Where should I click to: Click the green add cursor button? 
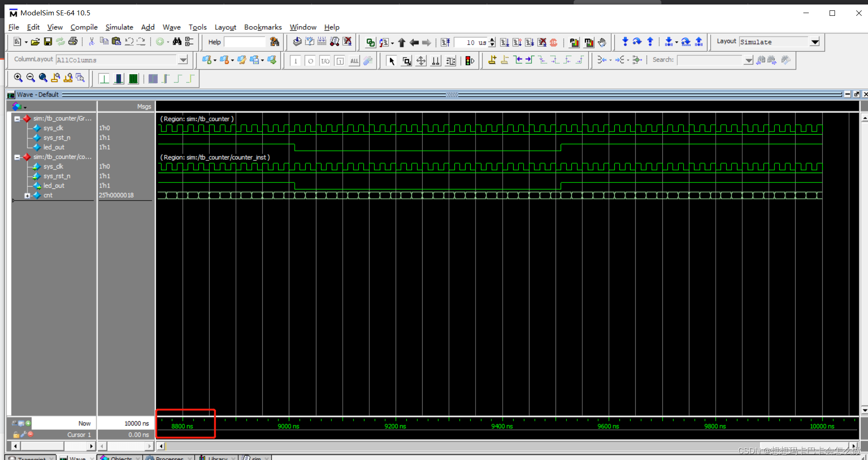pyautogui.click(x=28, y=423)
